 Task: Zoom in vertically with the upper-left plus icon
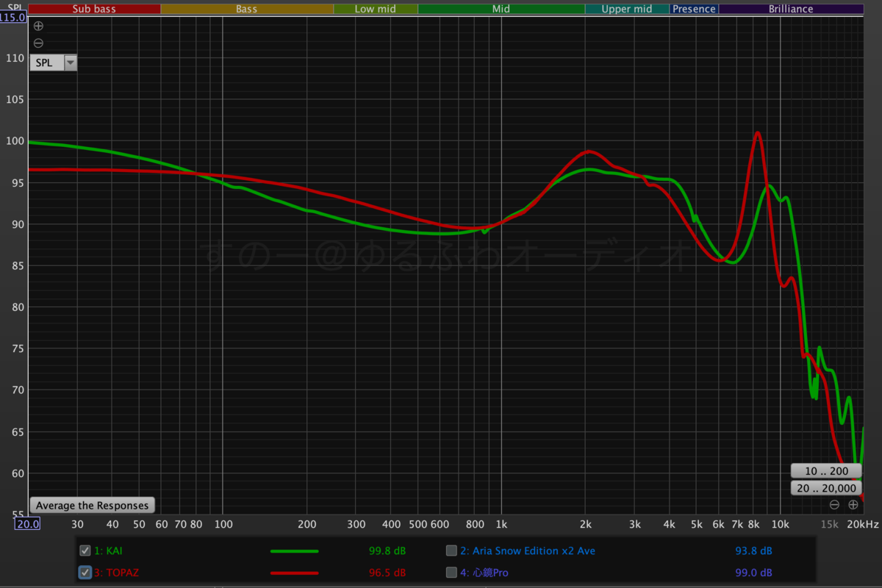(38, 26)
